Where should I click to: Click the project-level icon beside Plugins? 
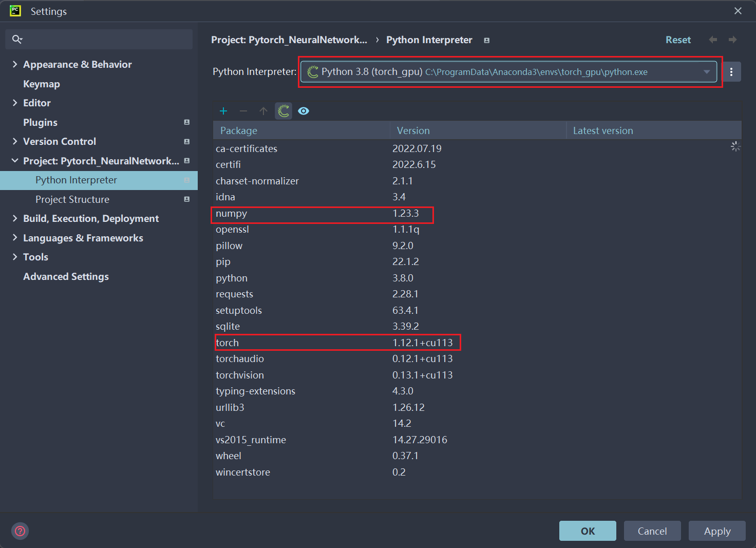click(x=186, y=122)
